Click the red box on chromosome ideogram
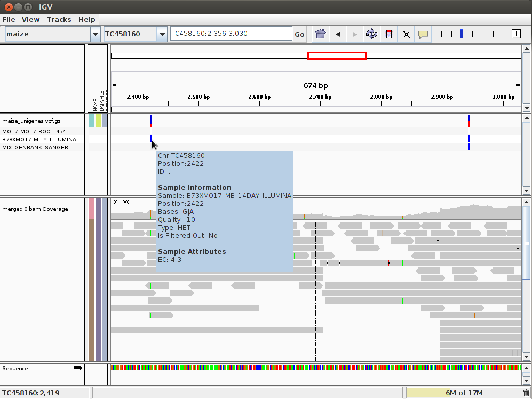This screenshot has height=399, width=532. [337, 55]
